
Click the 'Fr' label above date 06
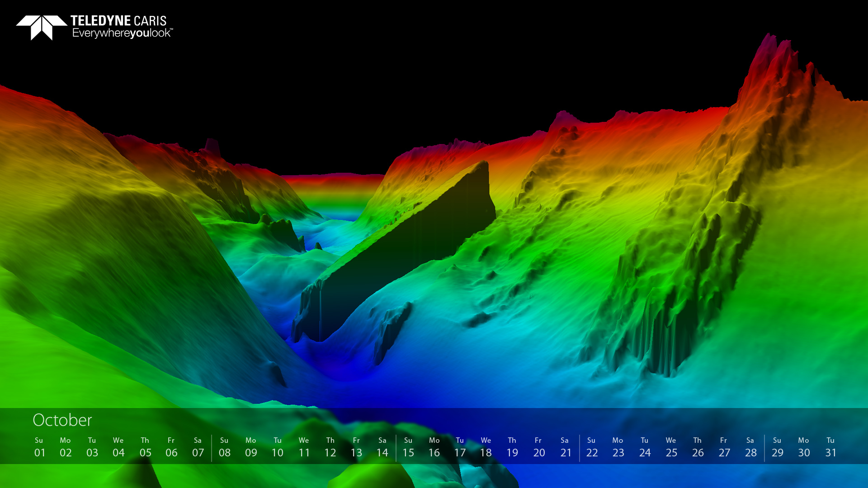(171, 440)
